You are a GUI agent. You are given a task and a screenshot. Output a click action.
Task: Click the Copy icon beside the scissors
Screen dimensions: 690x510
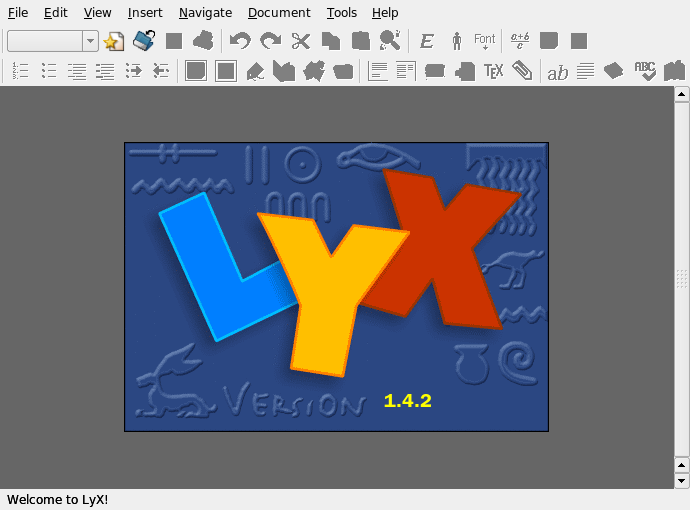coord(331,41)
